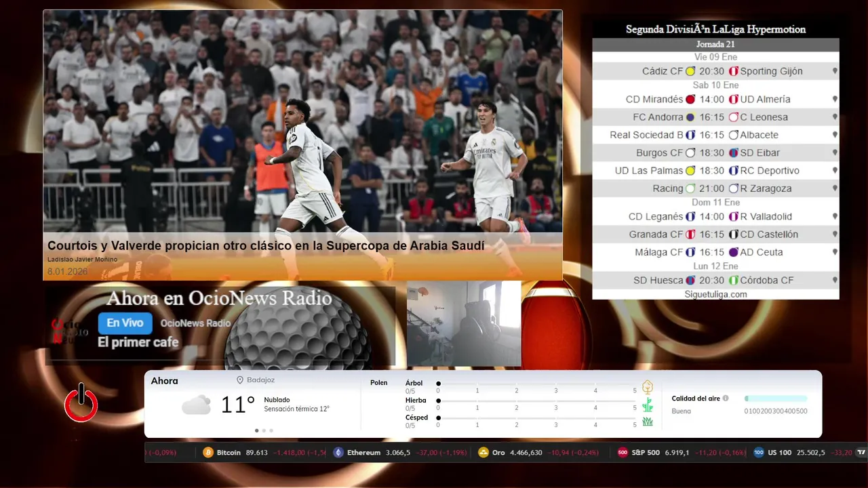Viewport: 868px width, 488px height.
Task: Click the CD Leganés team name
Action: (x=656, y=217)
